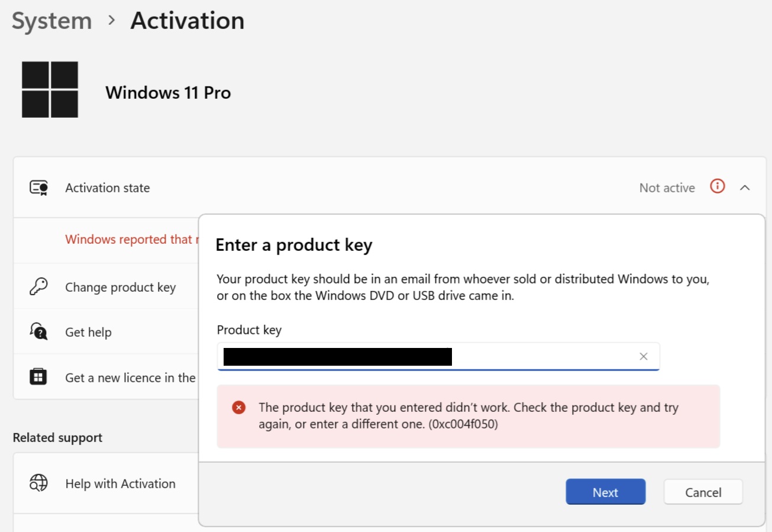Click inside the Product key text field
This screenshot has width=772, height=532.
tap(532, 356)
